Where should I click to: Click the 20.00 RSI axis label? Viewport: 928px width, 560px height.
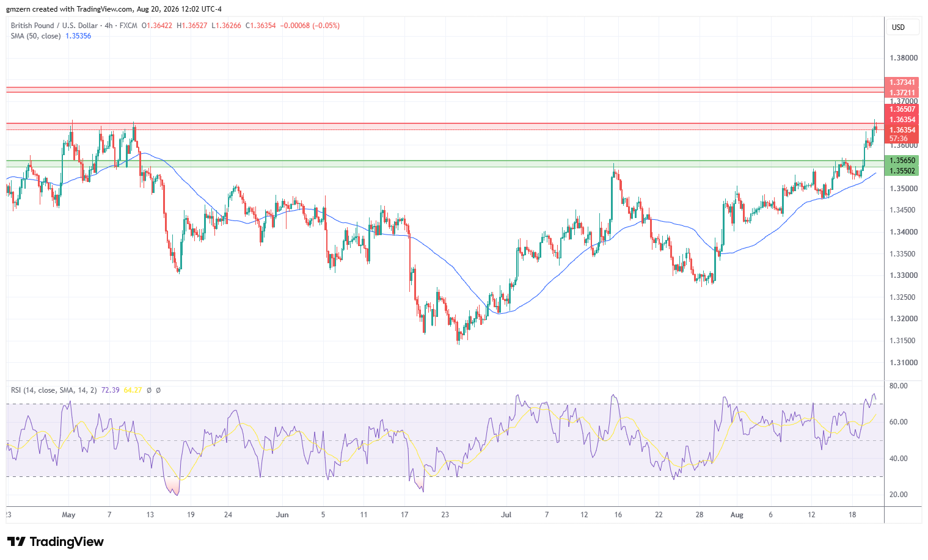[899, 495]
